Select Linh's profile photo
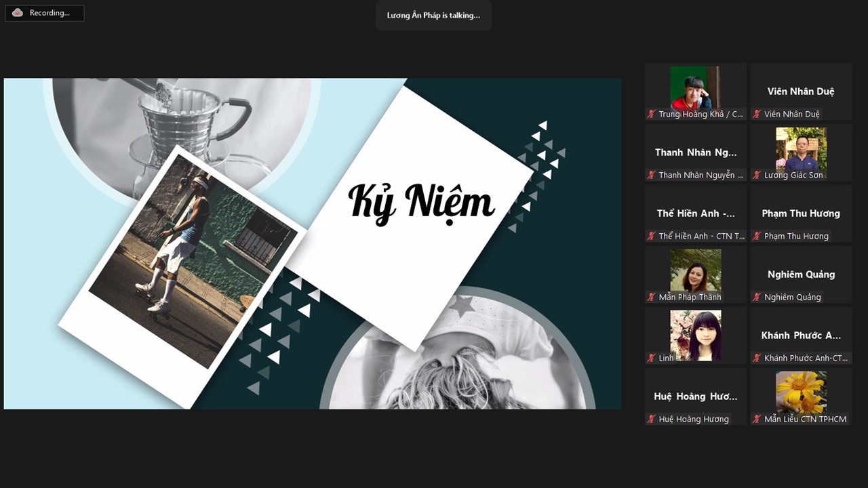This screenshot has width=868, height=488. tap(696, 335)
